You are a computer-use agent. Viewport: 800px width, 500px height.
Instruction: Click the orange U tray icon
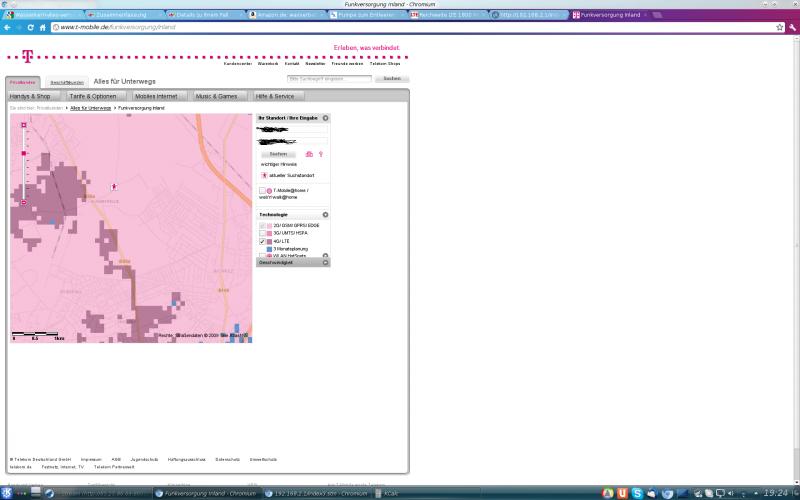(622, 493)
